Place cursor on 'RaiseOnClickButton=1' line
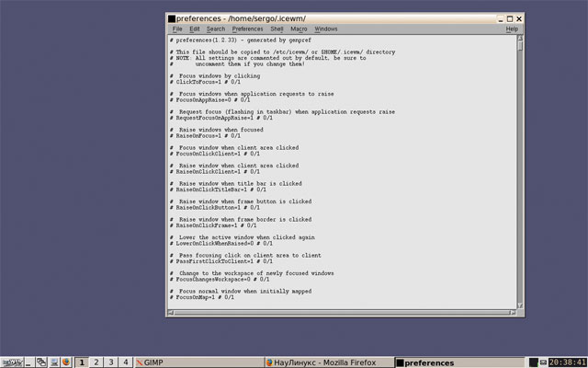 [x=214, y=208]
